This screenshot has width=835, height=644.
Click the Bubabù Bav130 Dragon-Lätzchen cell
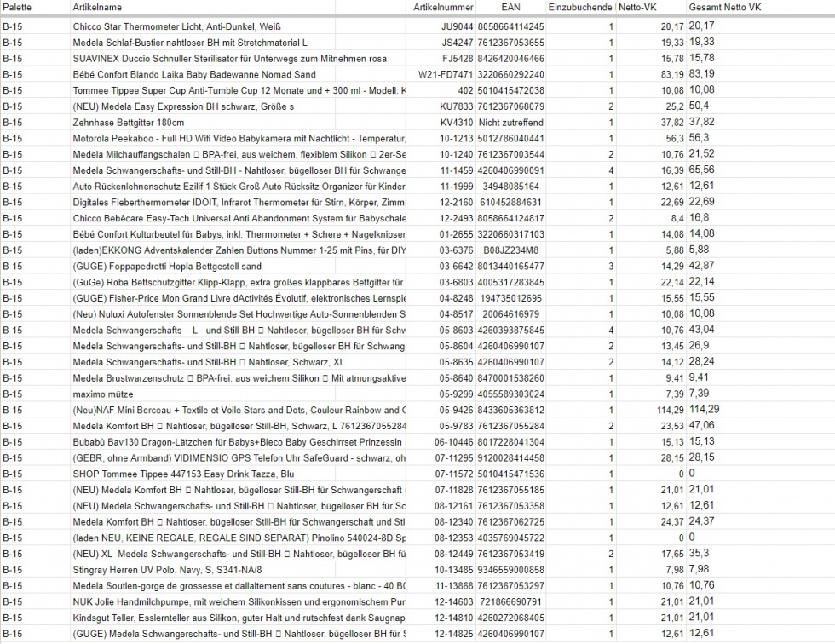click(239, 442)
